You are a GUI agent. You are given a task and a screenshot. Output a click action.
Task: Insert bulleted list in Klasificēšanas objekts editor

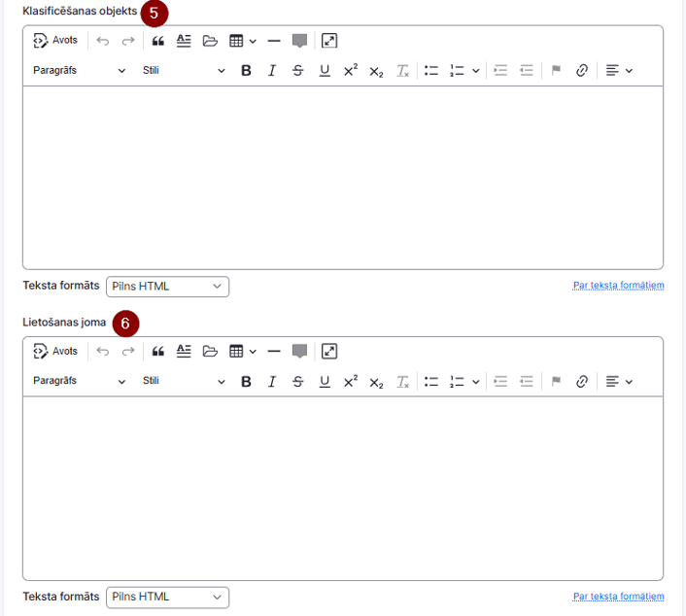point(431,70)
